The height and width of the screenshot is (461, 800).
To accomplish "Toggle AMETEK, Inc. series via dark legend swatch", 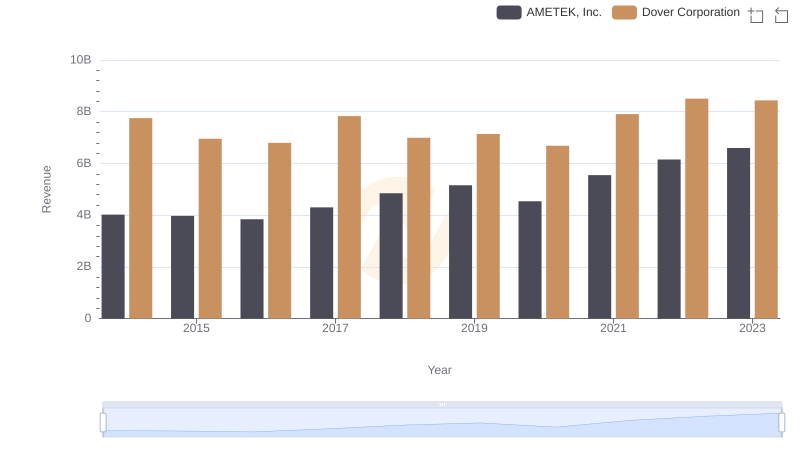I will point(509,12).
